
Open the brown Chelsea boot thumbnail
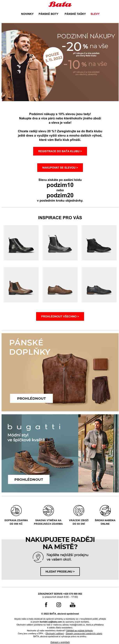click(x=21, y=285)
